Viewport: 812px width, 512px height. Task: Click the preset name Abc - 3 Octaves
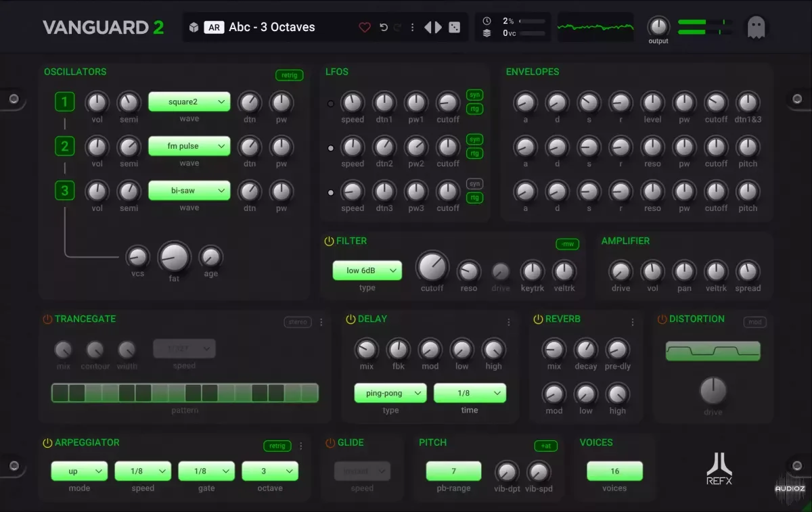click(x=272, y=28)
